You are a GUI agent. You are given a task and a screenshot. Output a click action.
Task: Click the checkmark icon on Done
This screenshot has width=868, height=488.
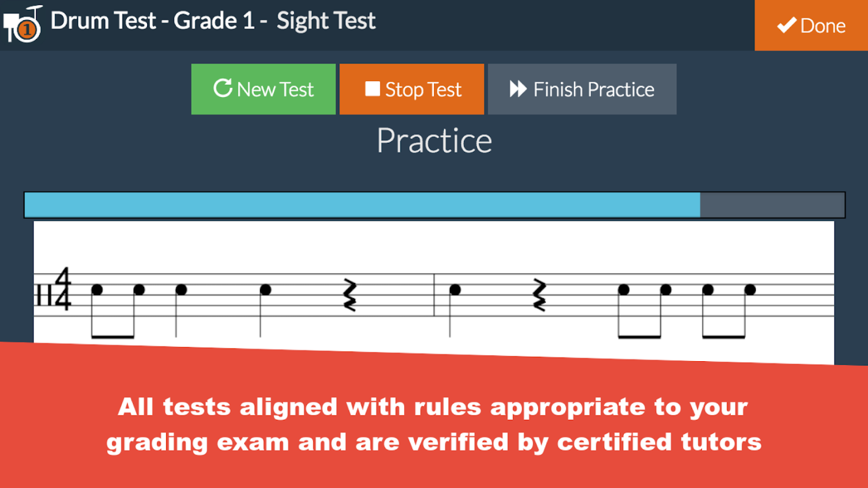[786, 26]
